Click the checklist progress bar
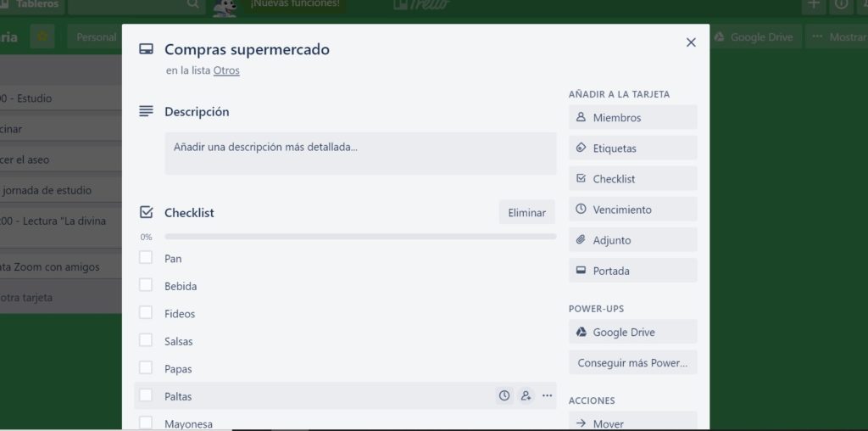868x431 pixels. [360, 237]
